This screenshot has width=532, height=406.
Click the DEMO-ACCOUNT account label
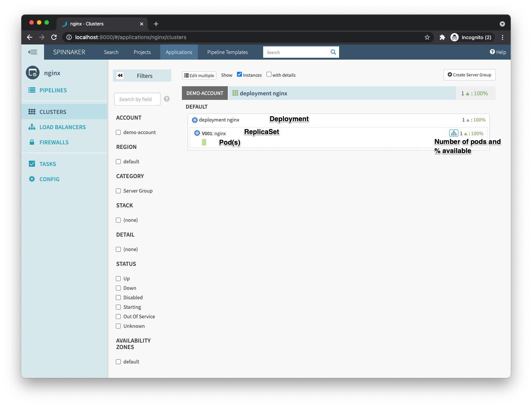pyautogui.click(x=205, y=93)
